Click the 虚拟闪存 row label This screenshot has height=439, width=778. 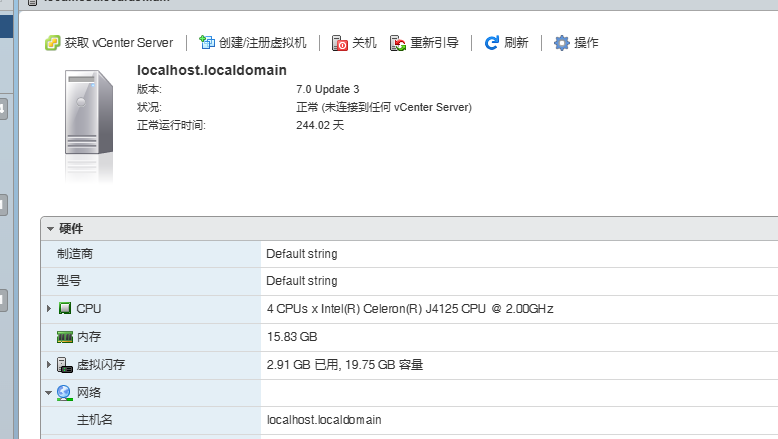click(101, 365)
